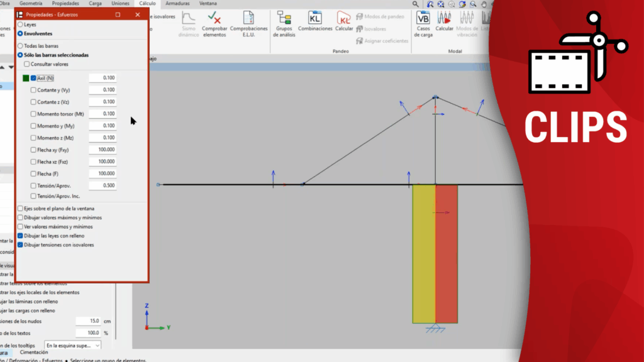Viewport: 644px width, 362px height.
Task: Enable the Cortante y (Vy) checkbox
Action: (x=33, y=90)
